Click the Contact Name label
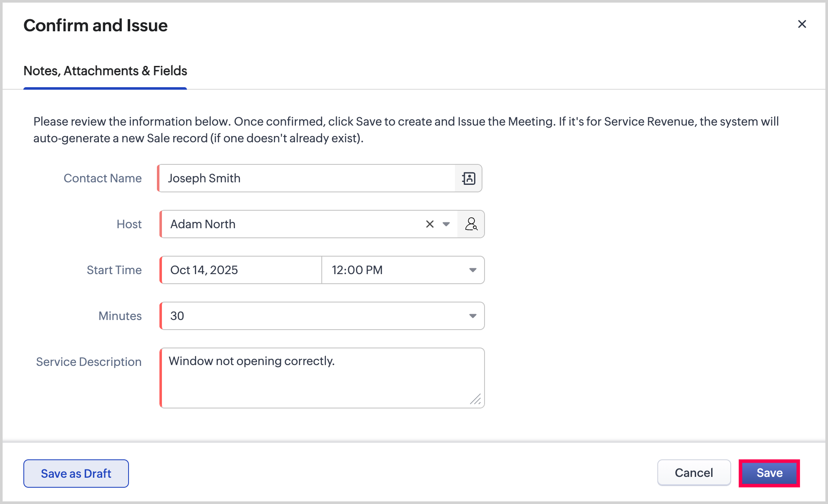The image size is (828, 504). pyautogui.click(x=103, y=179)
